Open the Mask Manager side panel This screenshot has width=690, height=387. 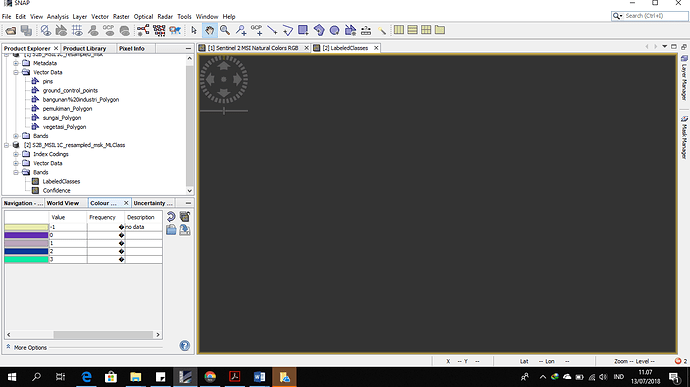pos(684,137)
